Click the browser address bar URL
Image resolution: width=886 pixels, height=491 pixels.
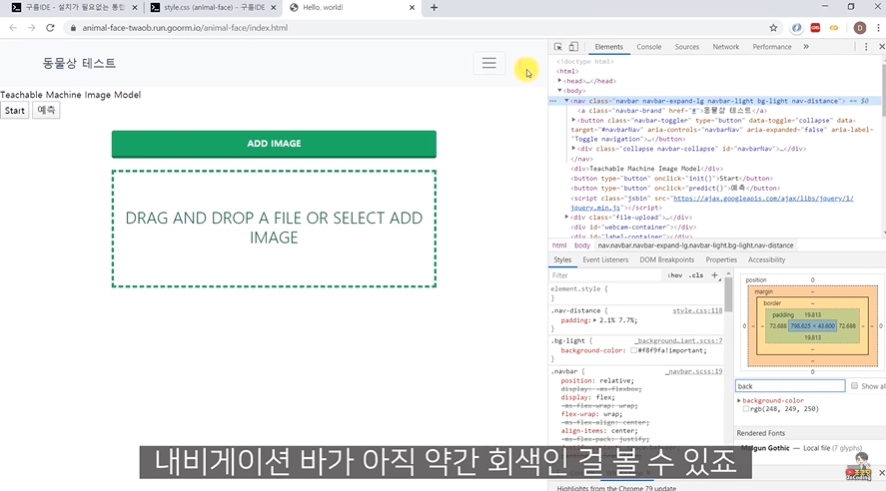185,28
